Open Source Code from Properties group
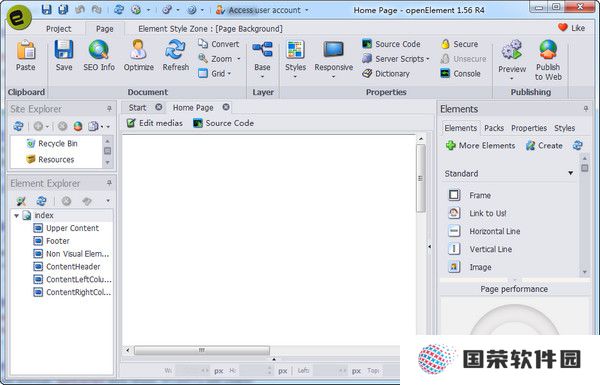This screenshot has height=385, width=600. tap(391, 44)
